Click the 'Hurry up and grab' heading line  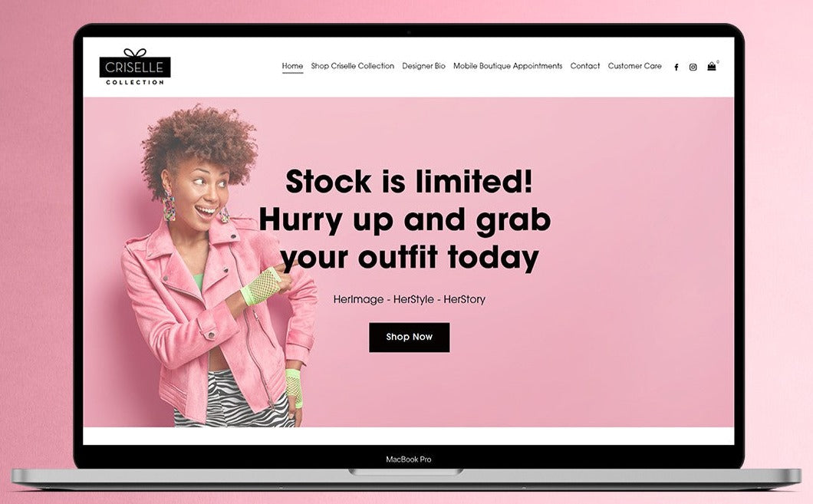[404, 220]
